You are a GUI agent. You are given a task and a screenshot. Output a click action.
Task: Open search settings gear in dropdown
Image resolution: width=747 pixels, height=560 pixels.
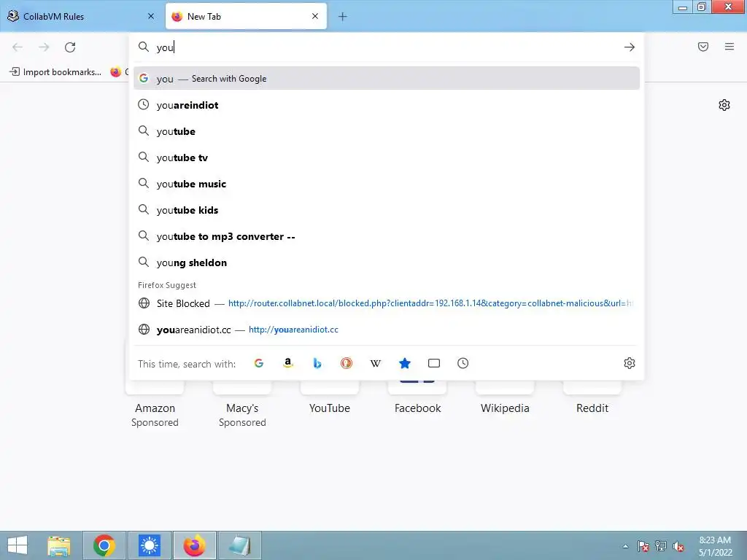tap(630, 363)
